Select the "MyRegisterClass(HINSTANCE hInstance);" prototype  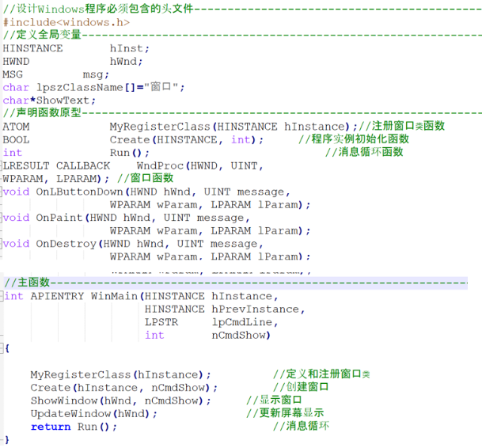pos(233,127)
